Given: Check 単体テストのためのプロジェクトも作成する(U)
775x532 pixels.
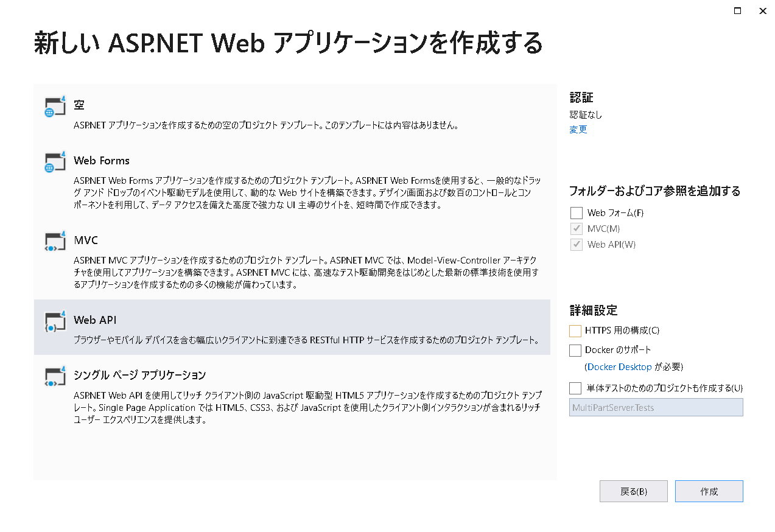Looking at the screenshot, I should tap(575, 388).
